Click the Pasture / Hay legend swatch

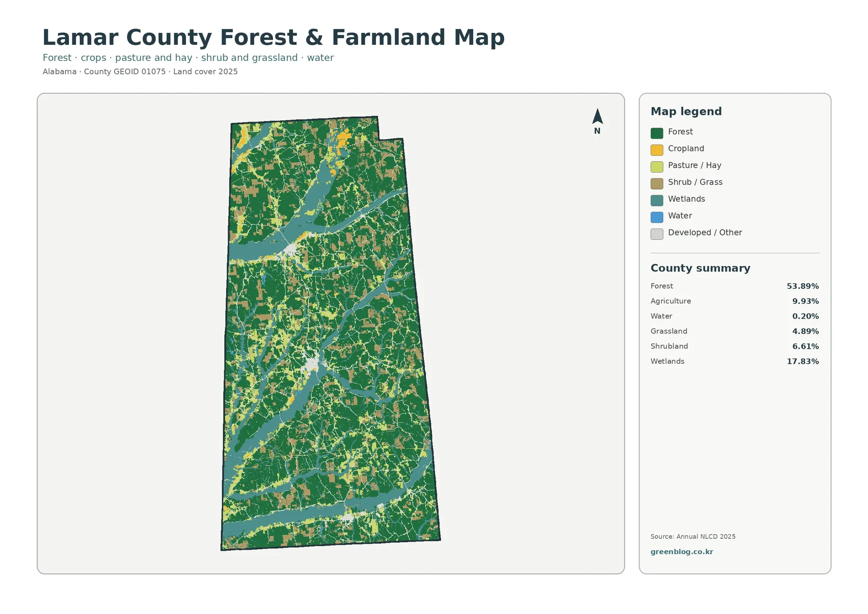coord(657,167)
